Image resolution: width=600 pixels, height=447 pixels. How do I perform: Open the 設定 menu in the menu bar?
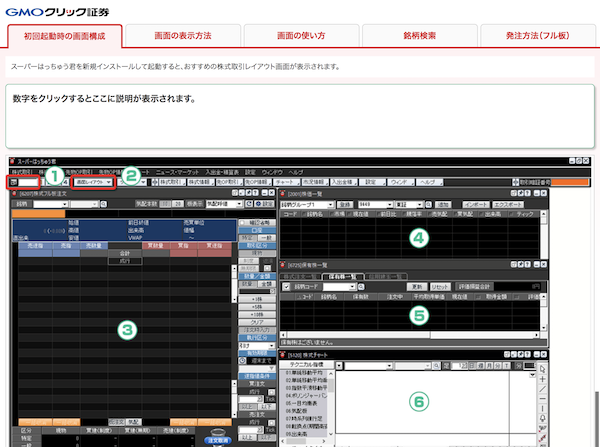[250, 172]
